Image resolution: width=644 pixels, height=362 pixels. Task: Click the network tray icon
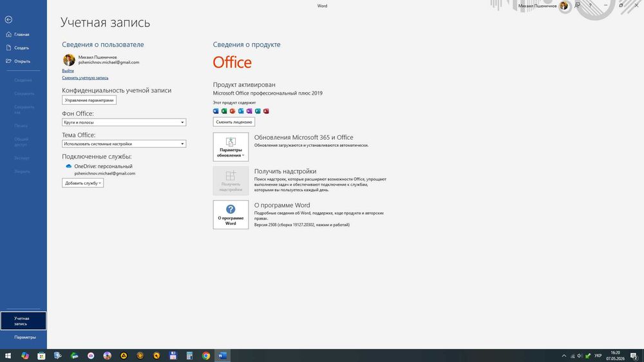pyautogui.click(x=572, y=356)
